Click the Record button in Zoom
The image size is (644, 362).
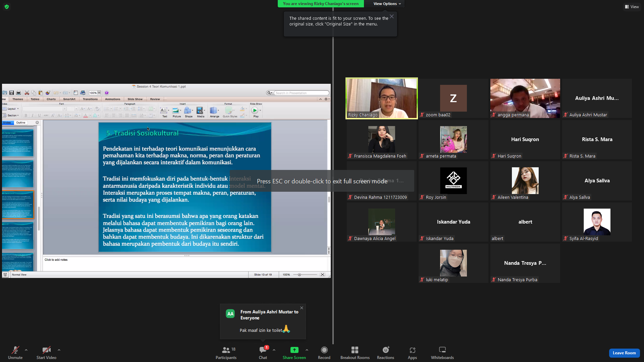[x=324, y=353]
